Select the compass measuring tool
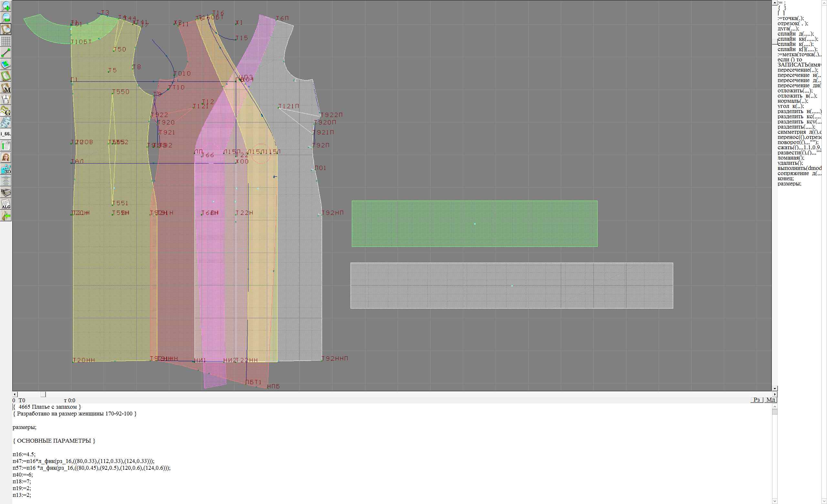This screenshot has width=827, height=504. point(6,99)
